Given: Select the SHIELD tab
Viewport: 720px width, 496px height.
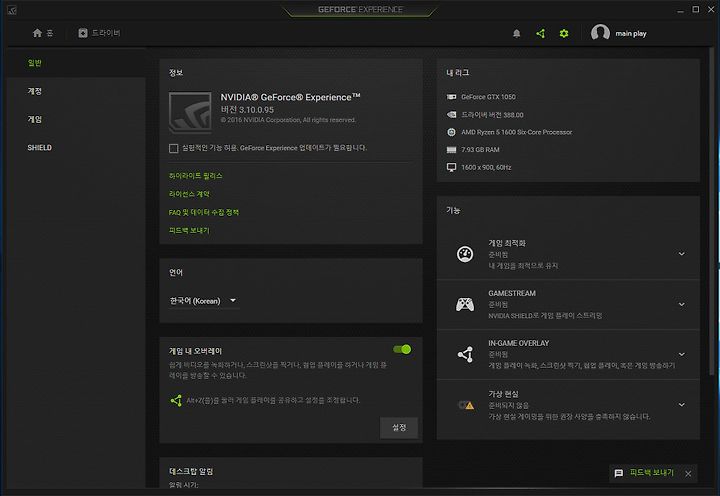Looking at the screenshot, I should tap(76, 147).
